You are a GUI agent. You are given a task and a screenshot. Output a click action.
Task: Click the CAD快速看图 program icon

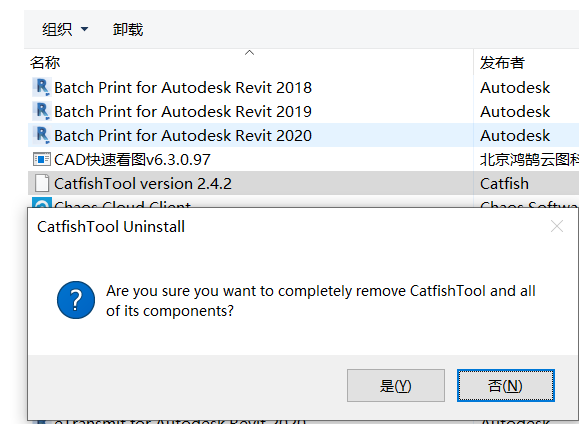pos(42,160)
